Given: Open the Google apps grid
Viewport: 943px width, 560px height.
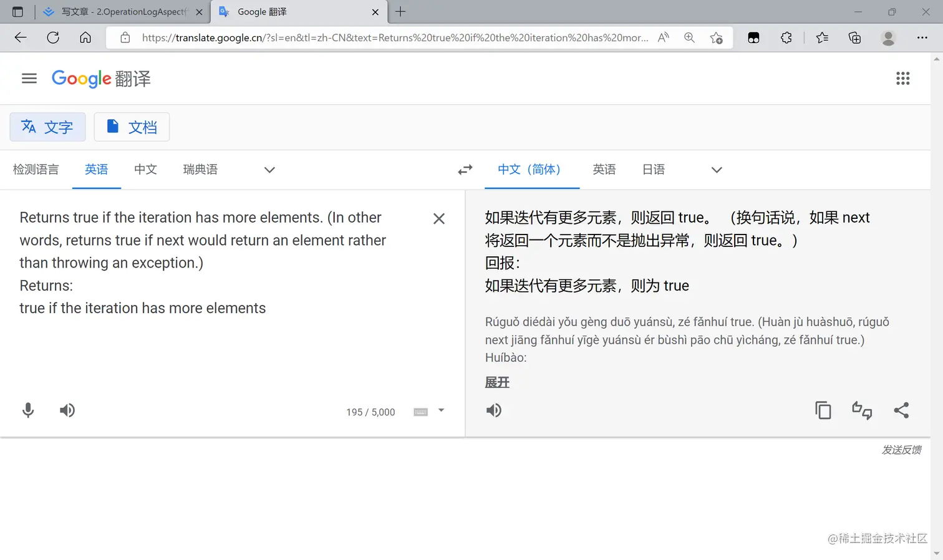Looking at the screenshot, I should click(x=902, y=79).
